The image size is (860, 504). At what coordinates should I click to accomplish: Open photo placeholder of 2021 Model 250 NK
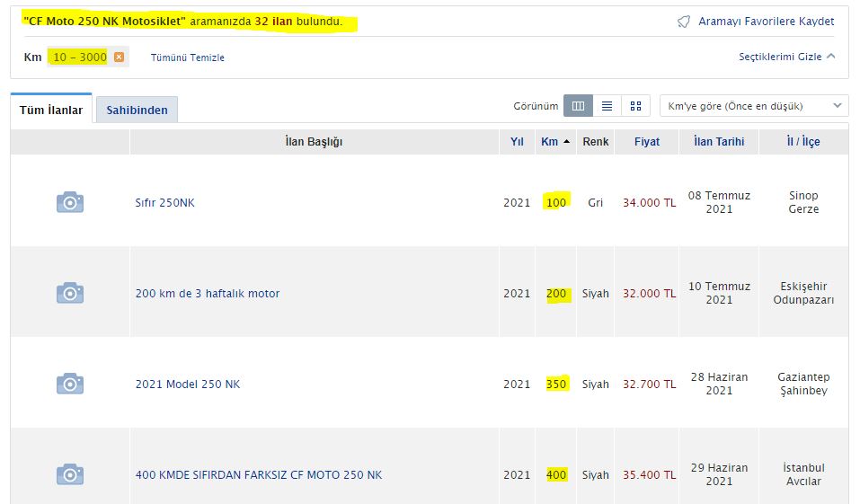[70, 384]
